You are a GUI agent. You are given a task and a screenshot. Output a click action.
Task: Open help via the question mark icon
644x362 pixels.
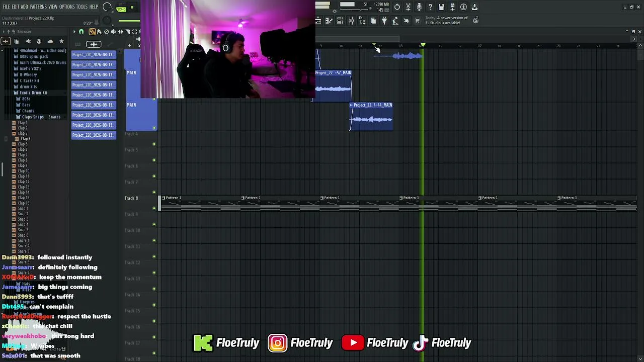430,7
